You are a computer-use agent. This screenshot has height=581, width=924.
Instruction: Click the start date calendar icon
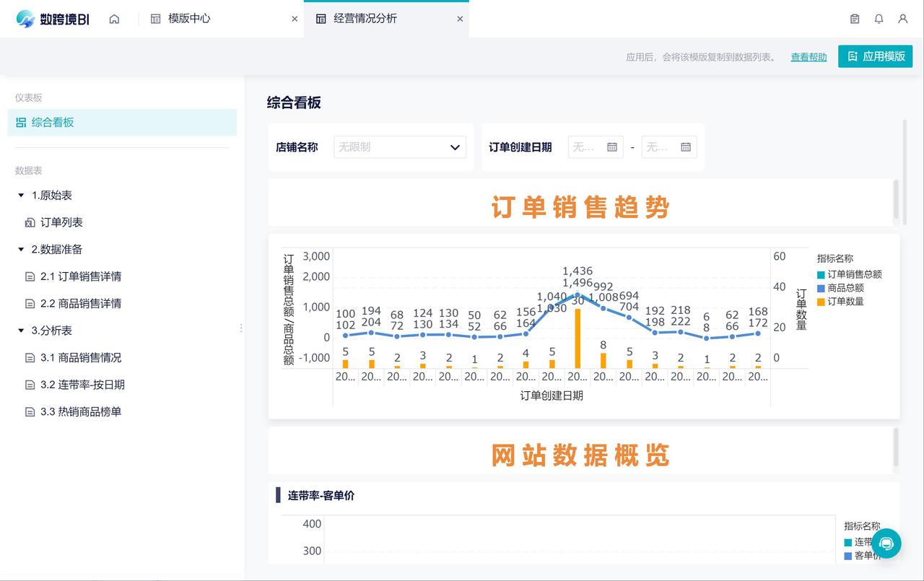click(x=612, y=147)
